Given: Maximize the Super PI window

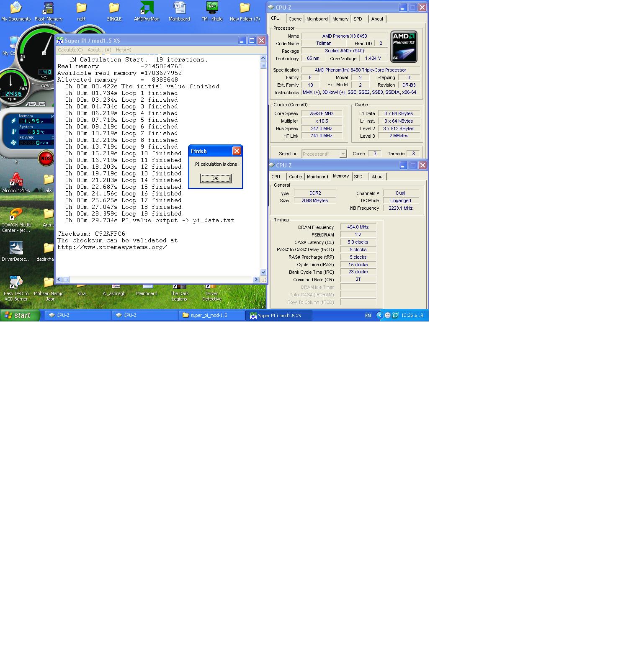Looking at the screenshot, I should 252,41.
